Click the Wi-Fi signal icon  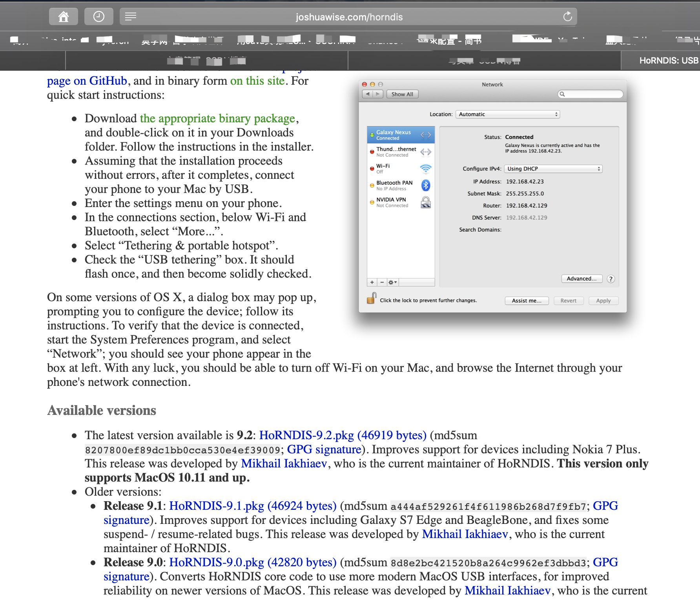pyautogui.click(x=426, y=169)
